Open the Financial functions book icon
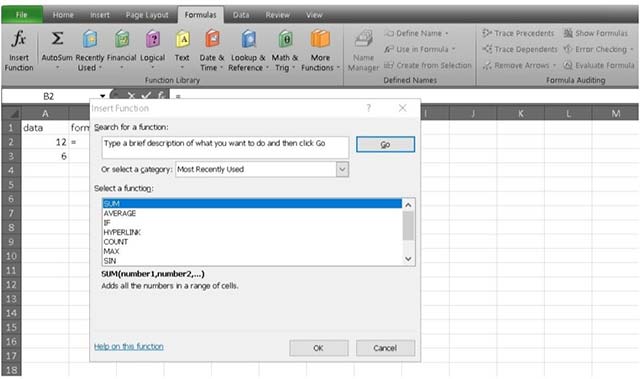Viewport: 640px width, 379px height. pos(122,39)
